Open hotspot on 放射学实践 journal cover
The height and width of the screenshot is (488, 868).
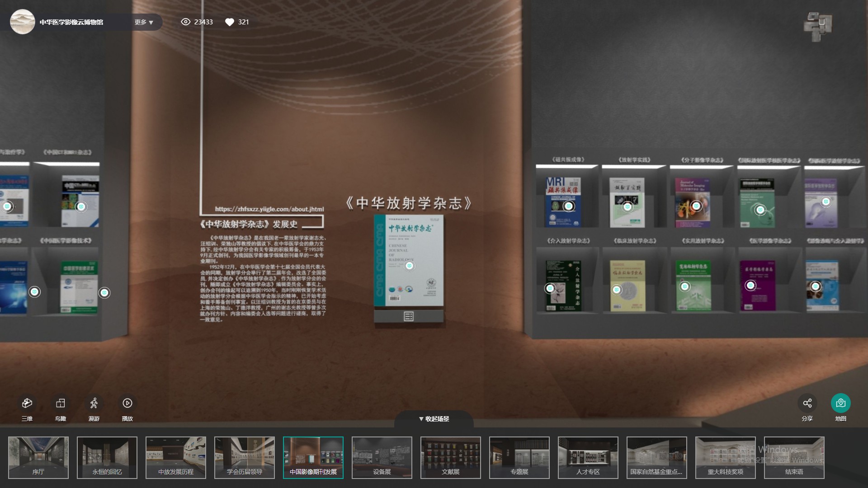pyautogui.click(x=627, y=207)
